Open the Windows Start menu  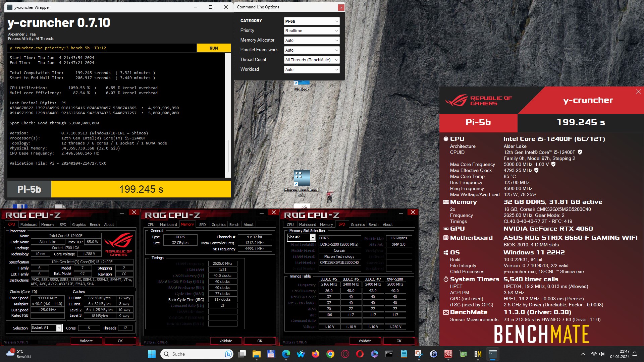click(x=152, y=354)
